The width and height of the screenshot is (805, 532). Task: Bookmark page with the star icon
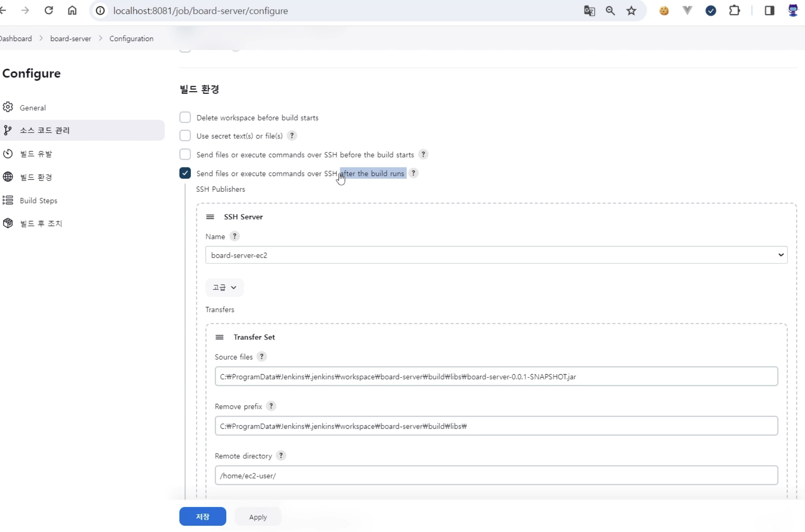click(x=631, y=11)
